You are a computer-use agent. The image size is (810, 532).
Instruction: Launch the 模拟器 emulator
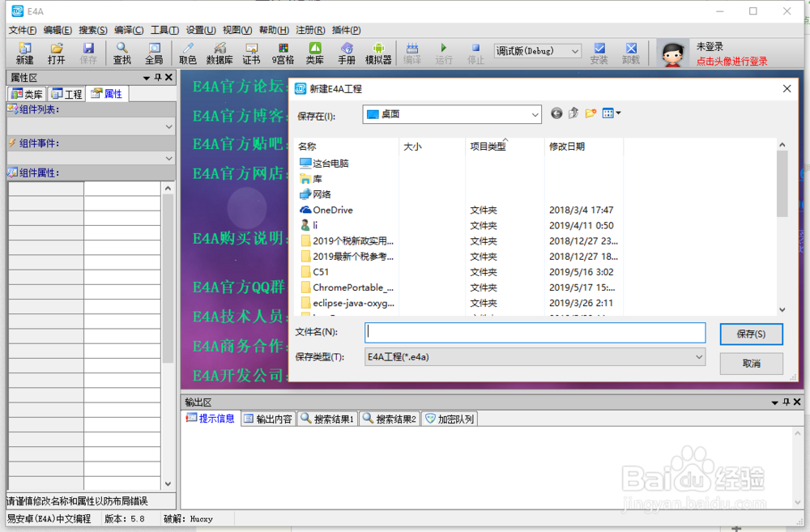coord(380,53)
